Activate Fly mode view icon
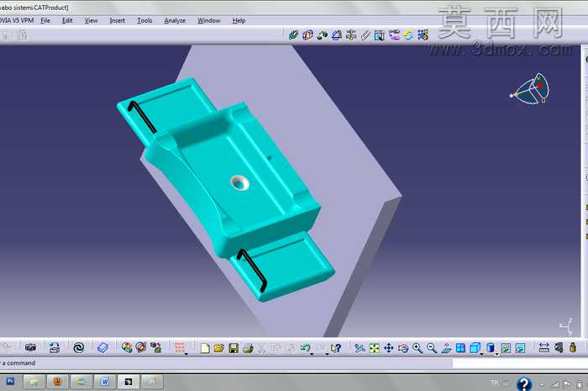Viewport: 588px width, 391px height. 360,348
